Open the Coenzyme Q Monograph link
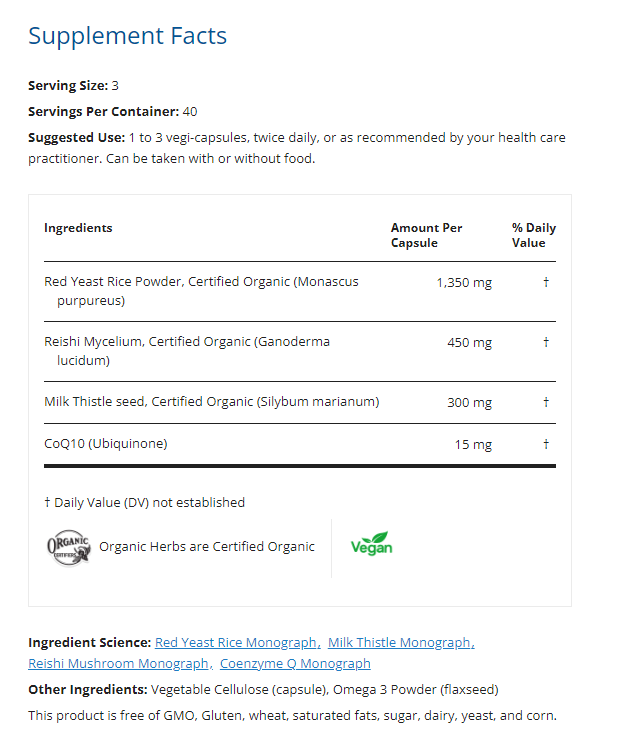The width and height of the screenshot is (617, 740). pos(295,663)
